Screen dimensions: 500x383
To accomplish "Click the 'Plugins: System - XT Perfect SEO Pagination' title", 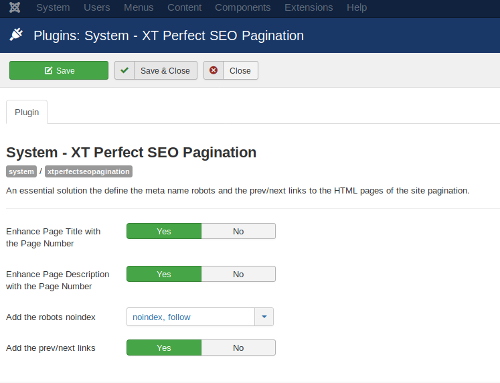I will tap(169, 36).
